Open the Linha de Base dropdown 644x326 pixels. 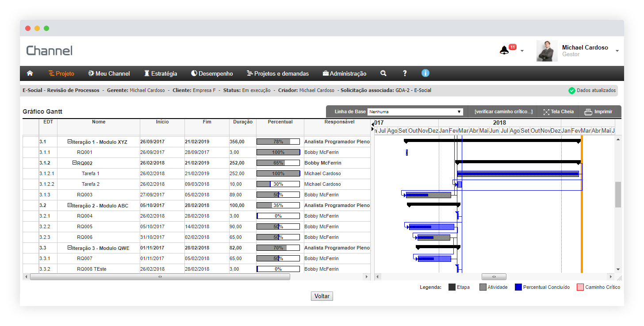(x=415, y=112)
